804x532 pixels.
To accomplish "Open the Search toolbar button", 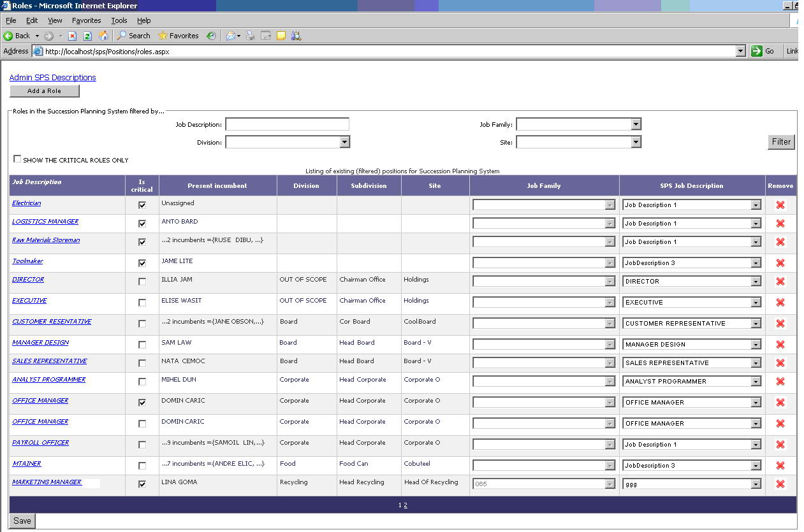I will pyautogui.click(x=133, y=36).
